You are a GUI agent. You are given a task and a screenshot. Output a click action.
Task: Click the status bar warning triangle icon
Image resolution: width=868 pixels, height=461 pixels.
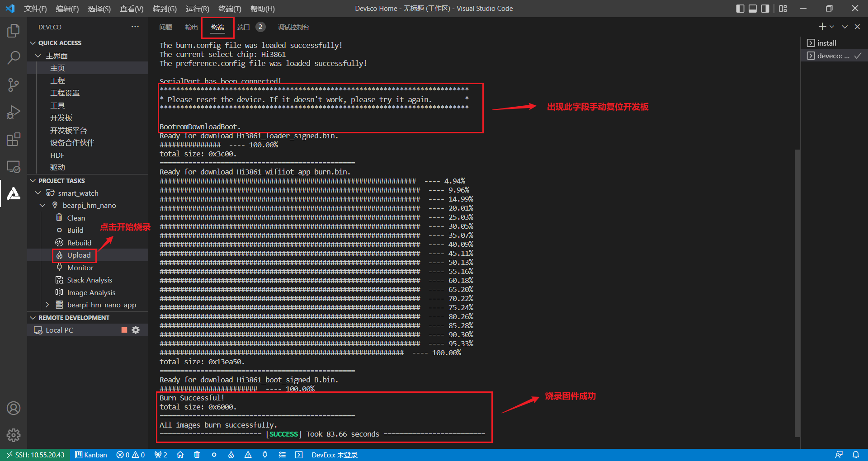point(248,455)
